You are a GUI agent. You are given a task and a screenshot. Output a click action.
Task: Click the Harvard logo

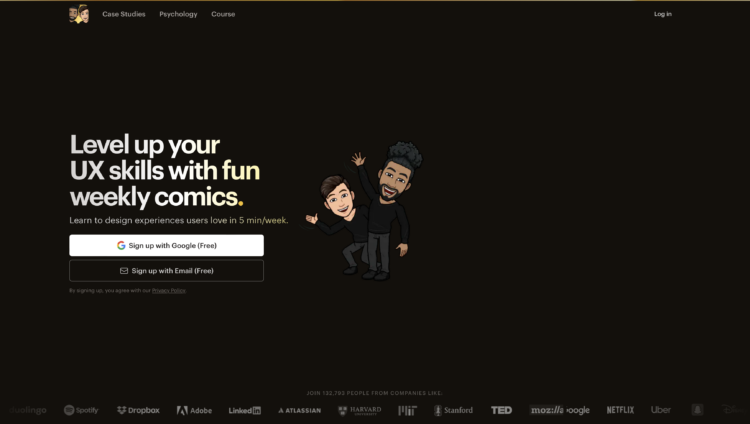pos(360,411)
